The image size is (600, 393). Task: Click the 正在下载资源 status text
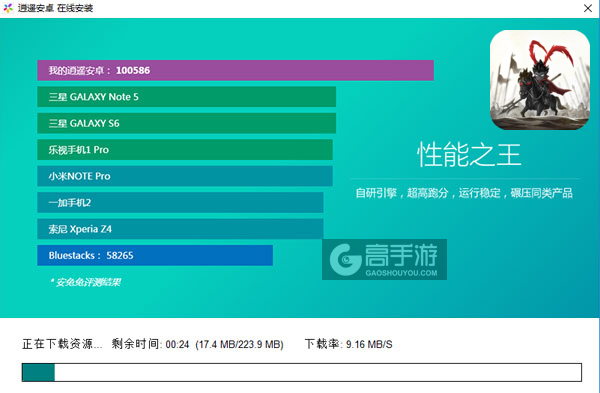pyautogui.click(x=62, y=344)
